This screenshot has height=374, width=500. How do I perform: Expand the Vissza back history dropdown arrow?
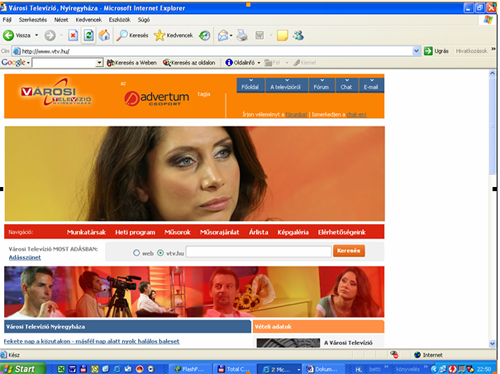click(37, 35)
